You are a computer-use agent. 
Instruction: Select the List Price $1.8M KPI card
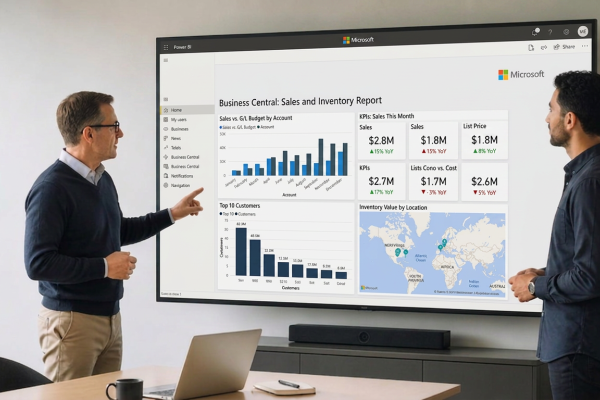coord(484,140)
